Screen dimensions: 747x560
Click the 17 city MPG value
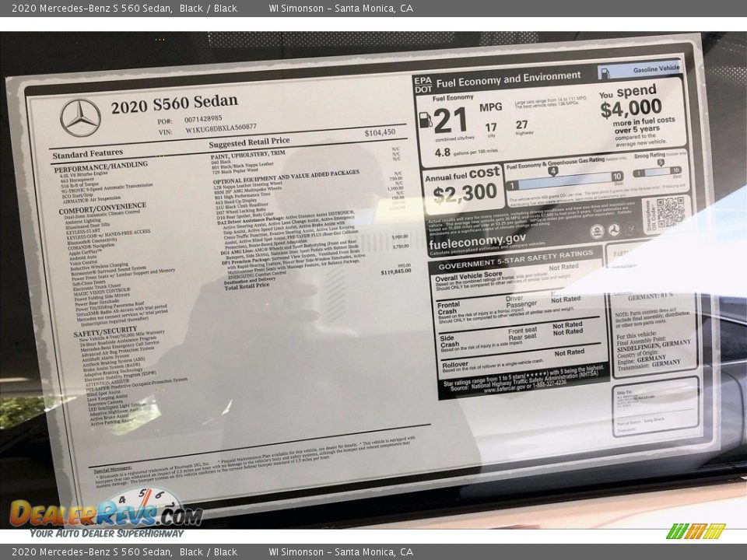[x=491, y=127]
